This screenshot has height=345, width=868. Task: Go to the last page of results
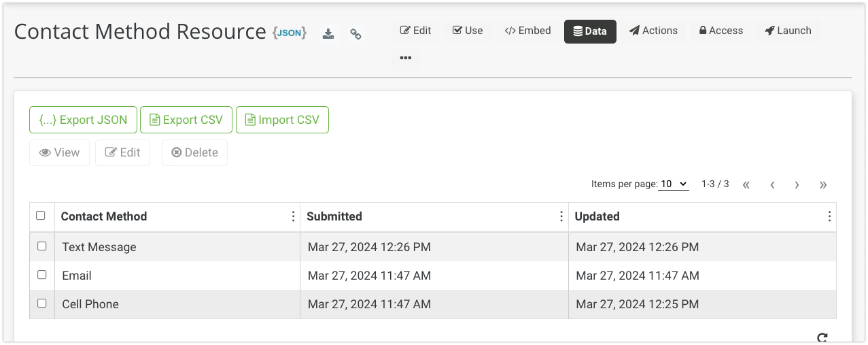tap(823, 184)
